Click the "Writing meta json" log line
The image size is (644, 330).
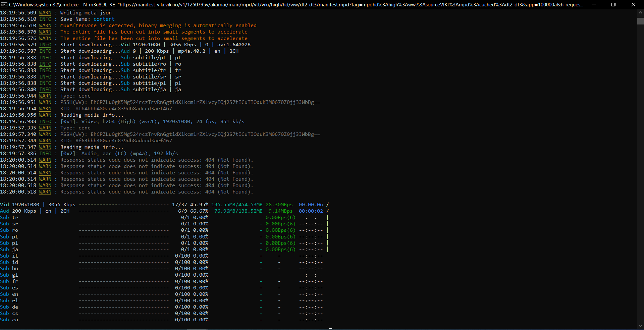point(86,13)
